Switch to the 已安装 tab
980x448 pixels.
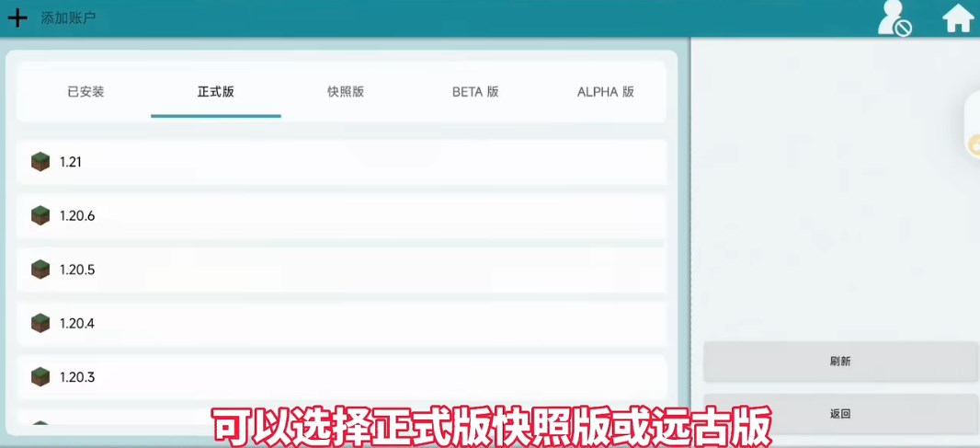(x=85, y=92)
